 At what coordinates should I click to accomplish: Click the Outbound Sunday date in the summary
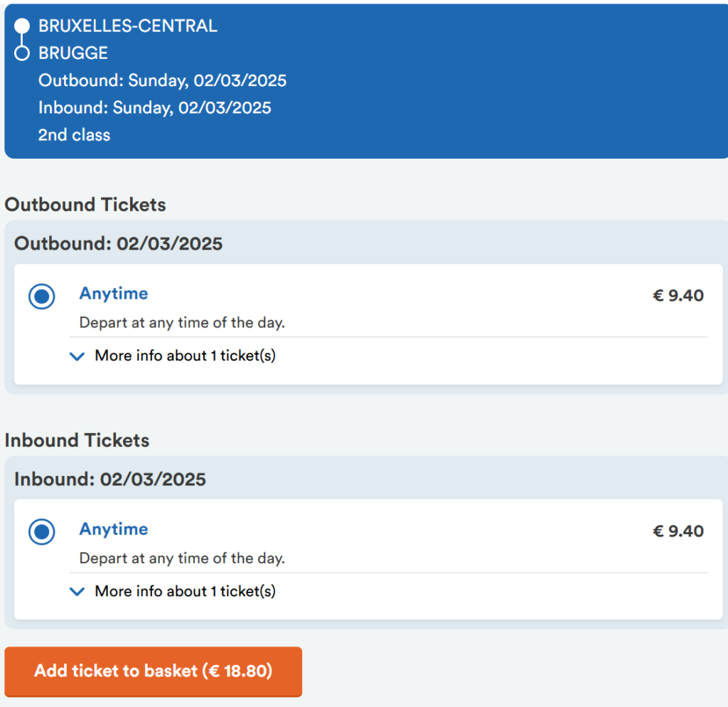coord(162,80)
